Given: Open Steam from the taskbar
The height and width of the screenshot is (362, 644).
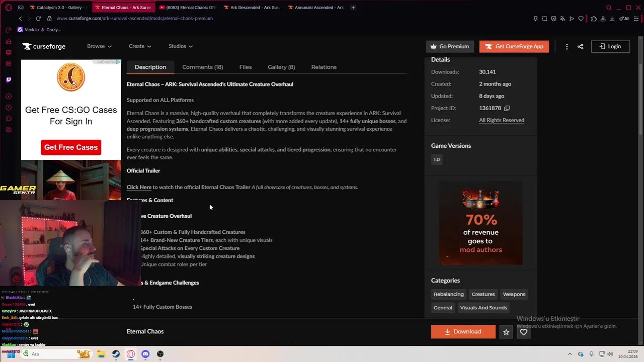Looking at the screenshot, I should [116, 354].
